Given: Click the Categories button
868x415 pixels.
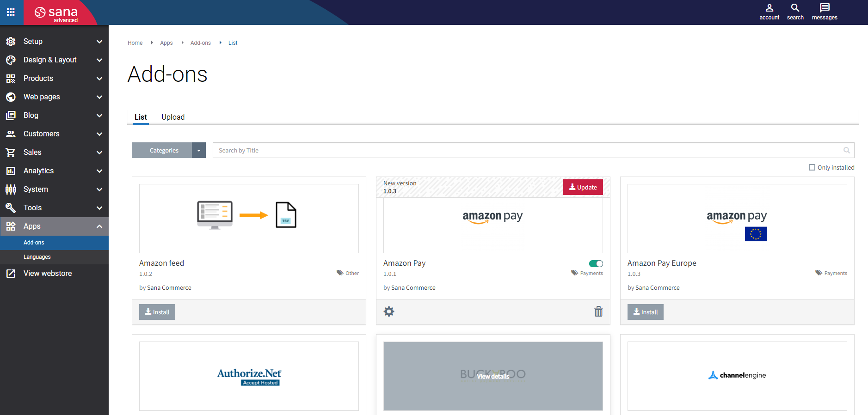Looking at the screenshot, I should point(162,150).
